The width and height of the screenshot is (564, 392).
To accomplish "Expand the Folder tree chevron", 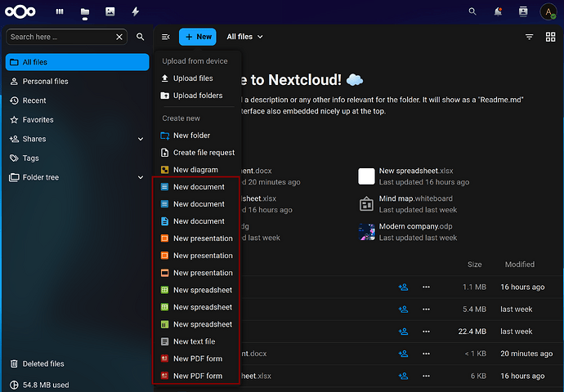I will [x=141, y=177].
